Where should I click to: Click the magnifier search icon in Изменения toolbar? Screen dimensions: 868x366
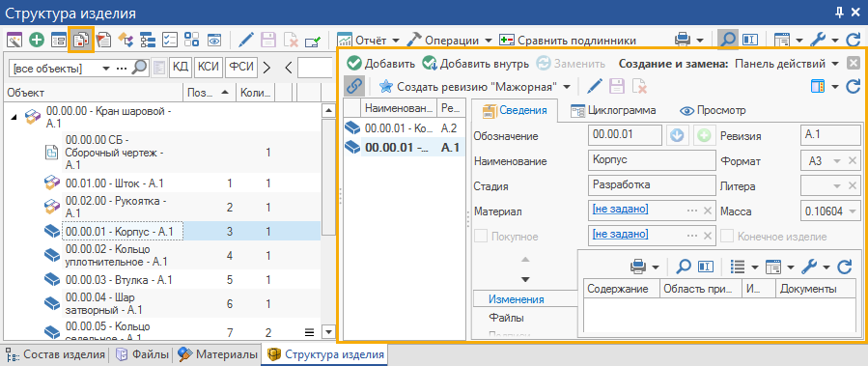click(x=685, y=267)
